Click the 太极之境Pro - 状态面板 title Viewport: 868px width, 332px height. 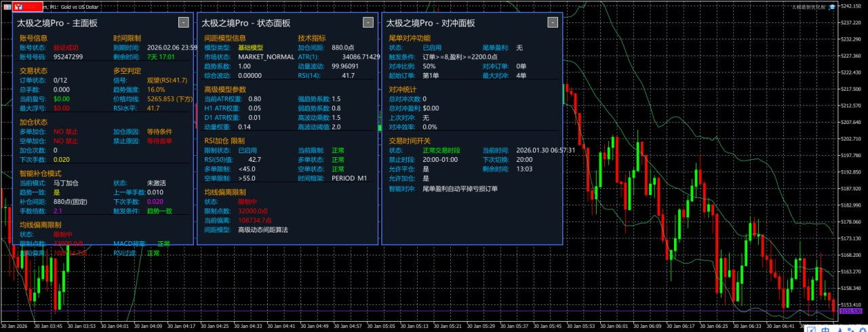coord(247,23)
